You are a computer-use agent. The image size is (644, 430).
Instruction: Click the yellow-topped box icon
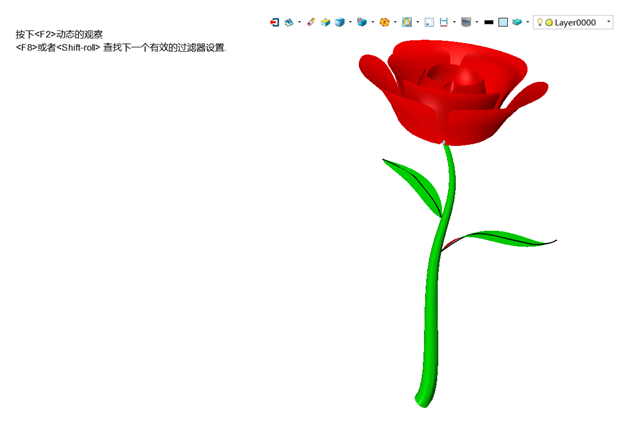point(325,21)
